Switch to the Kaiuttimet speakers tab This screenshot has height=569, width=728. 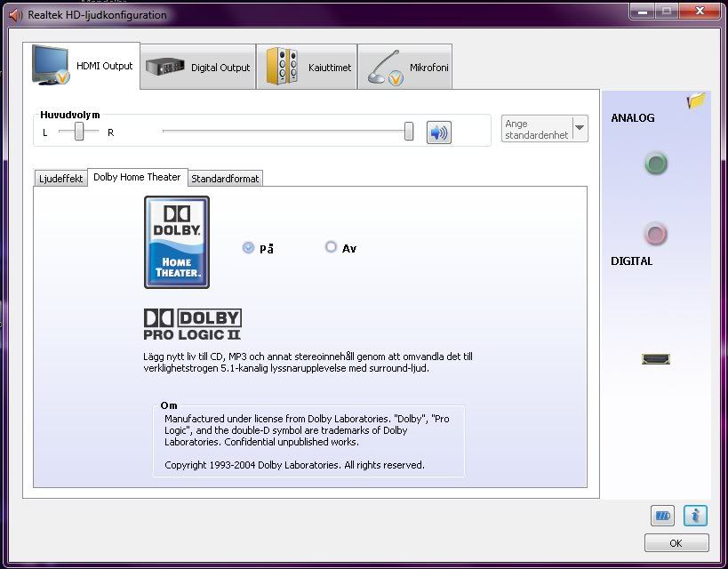tap(307, 68)
